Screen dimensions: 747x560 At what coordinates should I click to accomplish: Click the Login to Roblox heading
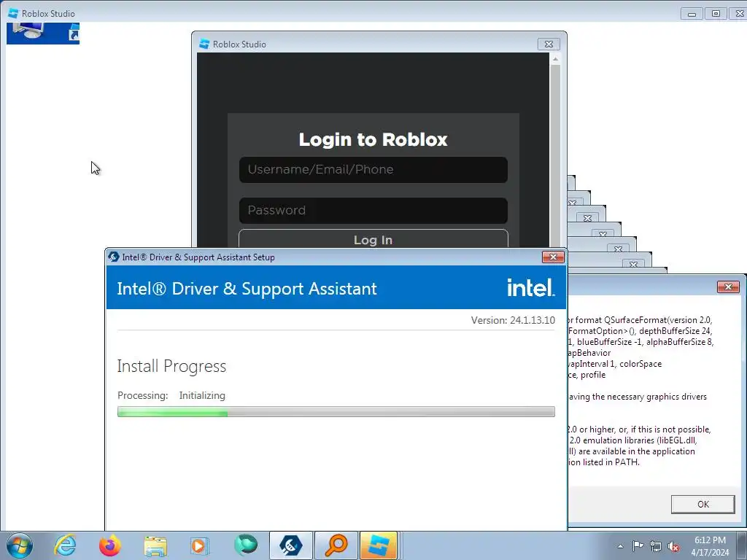coord(373,139)
